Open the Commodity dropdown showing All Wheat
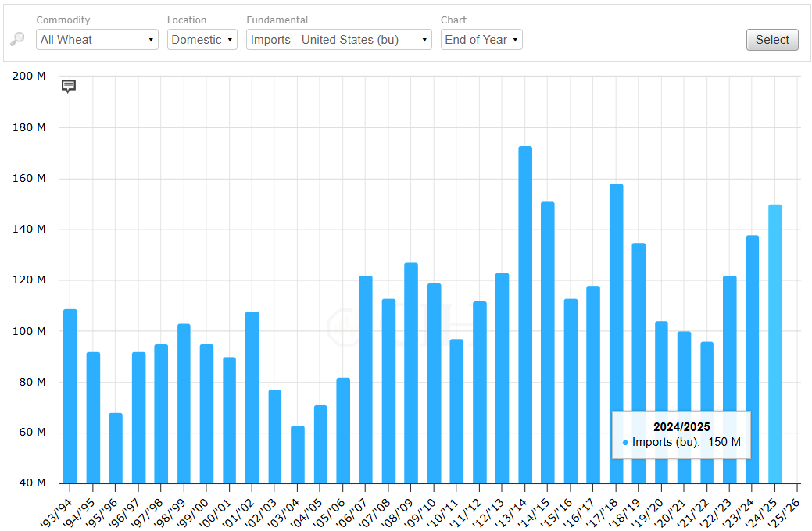The height and width of the screenshot is (531, 812). click(x=97, y=40)
